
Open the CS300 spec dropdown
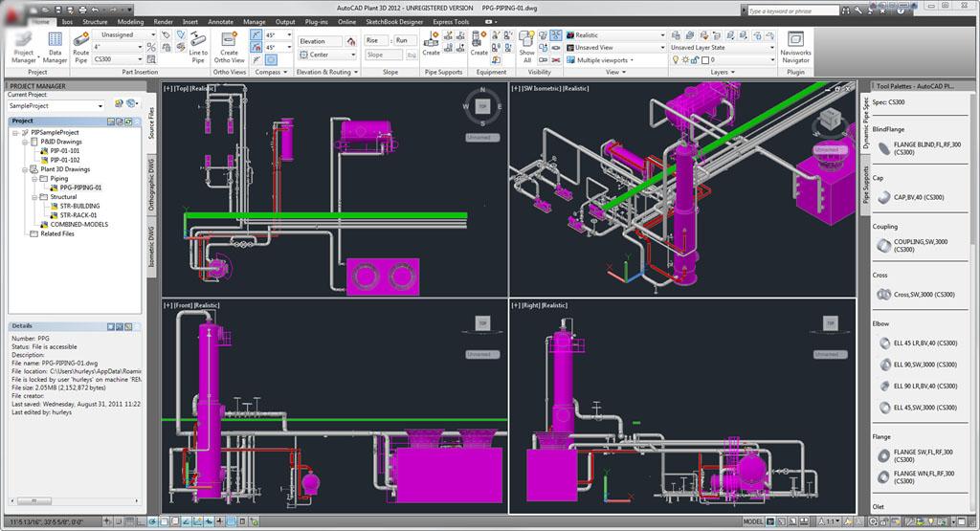point(118,59)
